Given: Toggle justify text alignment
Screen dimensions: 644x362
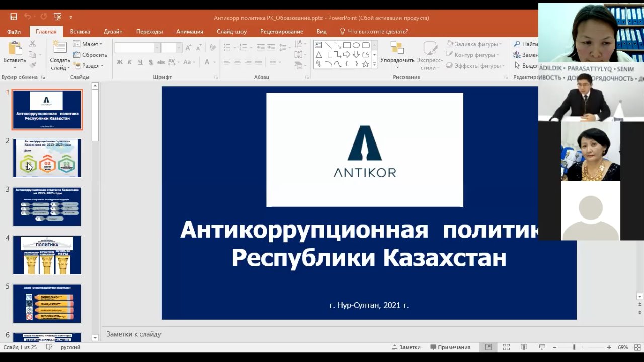Looking at the screenshot, I should click(x=259, y=62).
